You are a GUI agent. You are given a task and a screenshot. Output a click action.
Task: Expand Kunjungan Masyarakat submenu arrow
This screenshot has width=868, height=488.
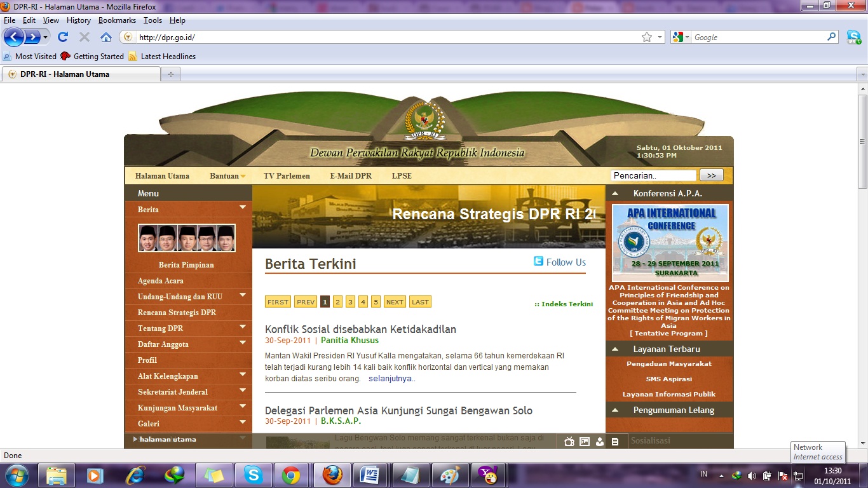242,406
